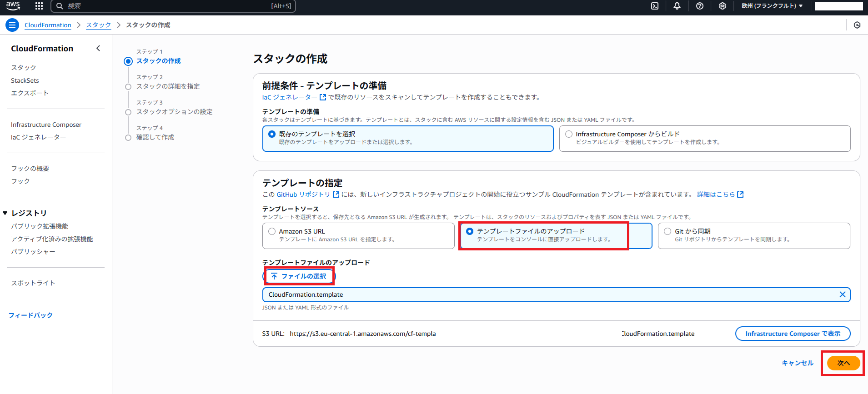Click the CloudFormation.template file field
The width and height of the screenshot is (868, 394).
556,294
